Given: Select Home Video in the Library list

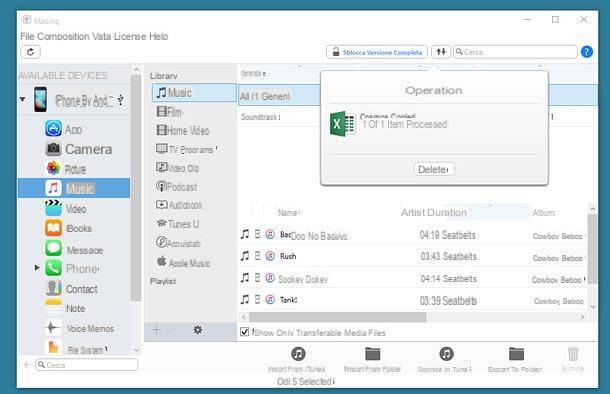Looking at the screenshot, I should [183, 131].
